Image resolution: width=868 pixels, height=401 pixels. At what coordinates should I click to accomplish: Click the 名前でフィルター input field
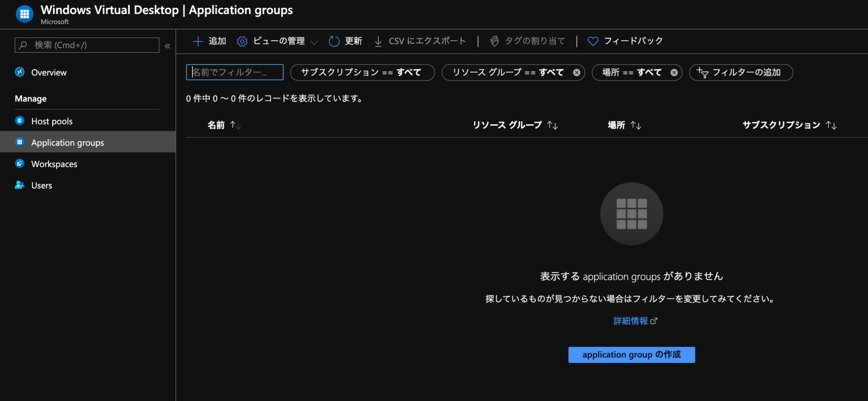pyautogui.click(x=234, y=72)
